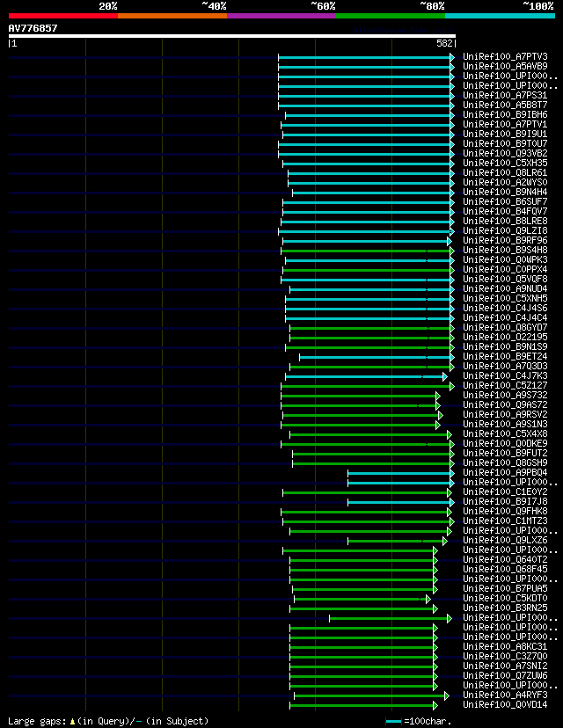Open hit UniRef100_B9I9U1

click(505, 135)
